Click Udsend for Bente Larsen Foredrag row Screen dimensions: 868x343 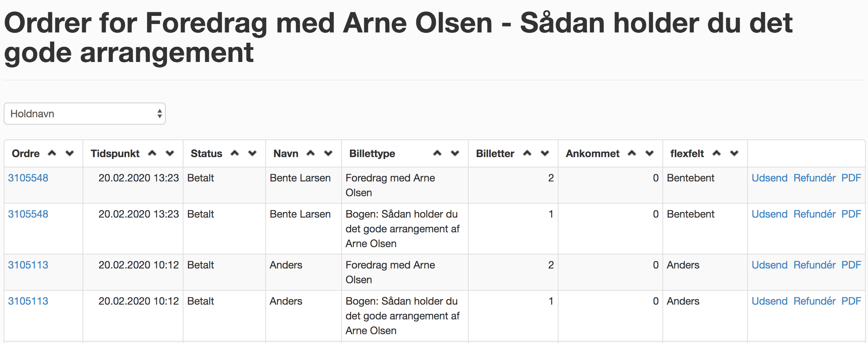(769, 178)
